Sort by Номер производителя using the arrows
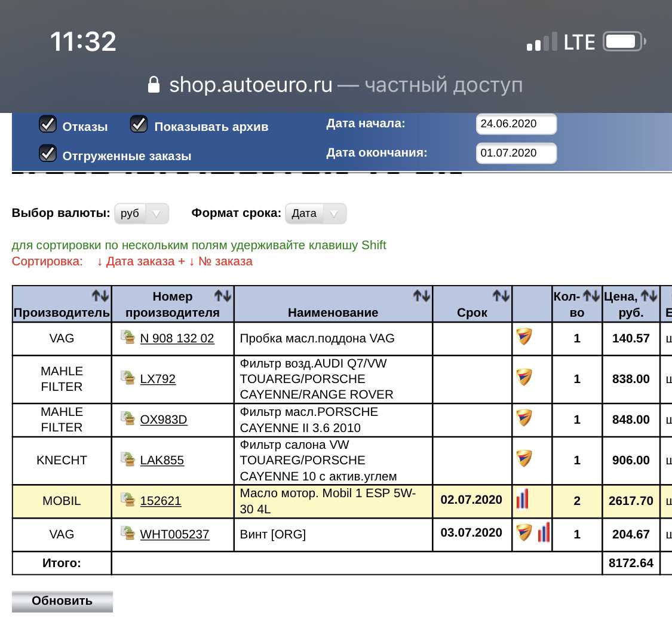 tap(223, 296)
